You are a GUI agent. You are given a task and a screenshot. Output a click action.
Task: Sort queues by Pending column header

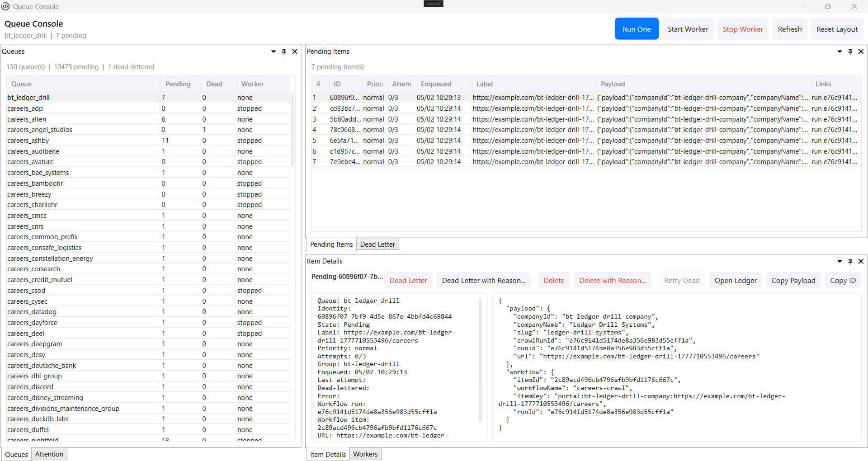[181, 84]
